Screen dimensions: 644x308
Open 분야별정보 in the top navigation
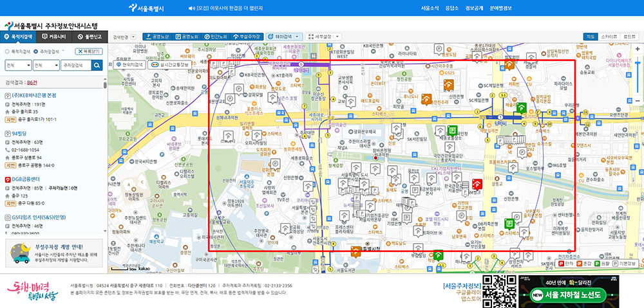pos(500,8)
